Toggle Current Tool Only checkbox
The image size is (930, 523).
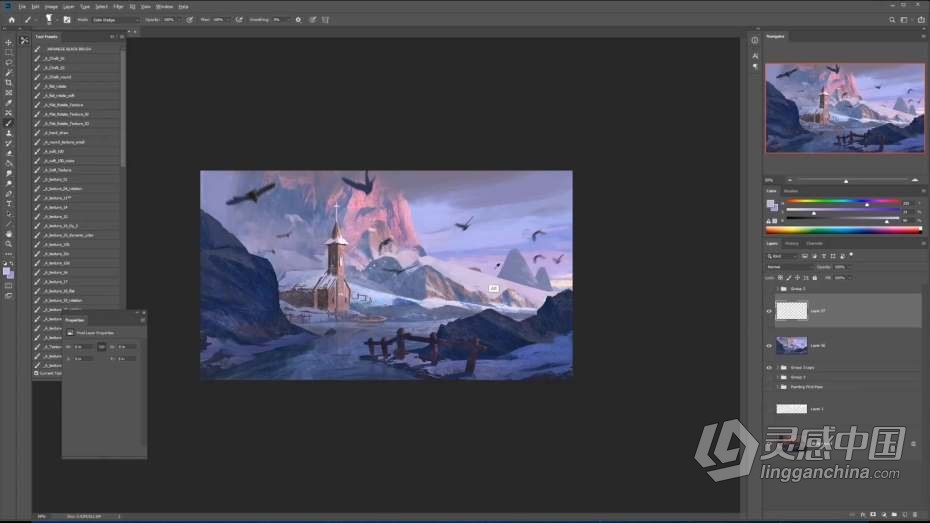(x=37, y=374)
